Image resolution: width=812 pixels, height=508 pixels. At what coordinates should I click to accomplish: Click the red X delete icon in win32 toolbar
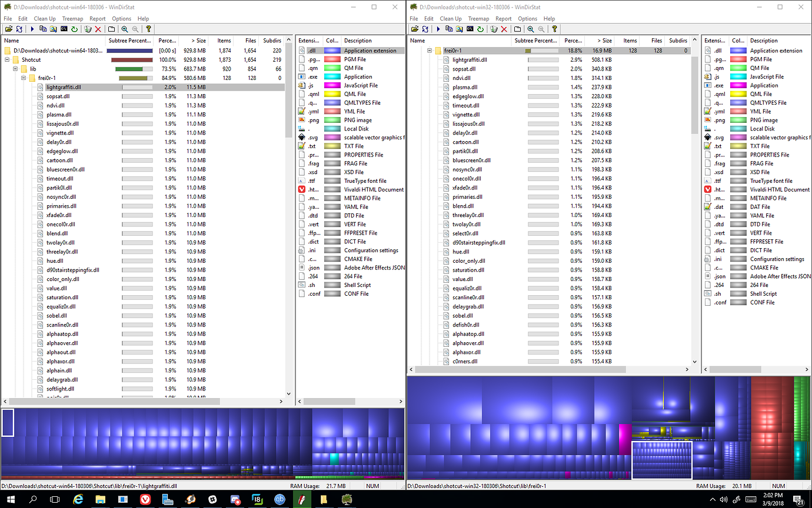pyautogui.click(x=504, y=29)
